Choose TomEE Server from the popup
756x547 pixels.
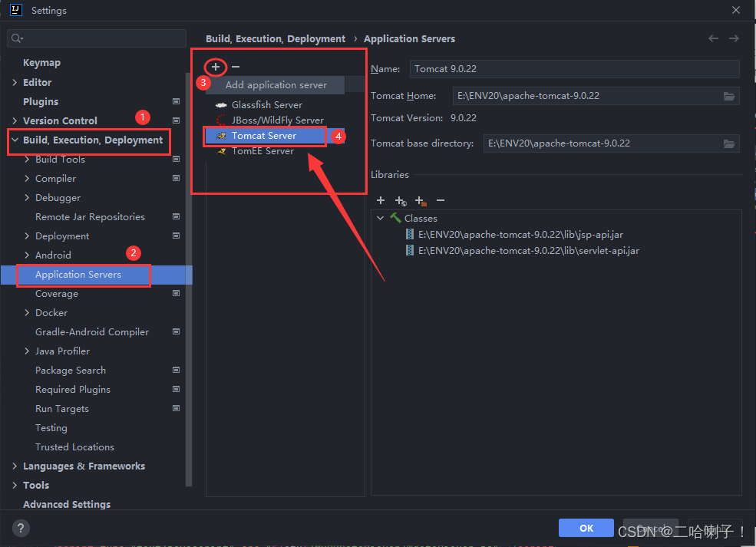click(x=275, y=151)
